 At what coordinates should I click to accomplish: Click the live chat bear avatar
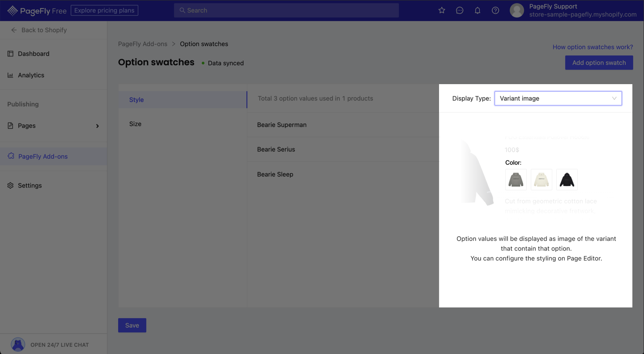pos(18,345)
